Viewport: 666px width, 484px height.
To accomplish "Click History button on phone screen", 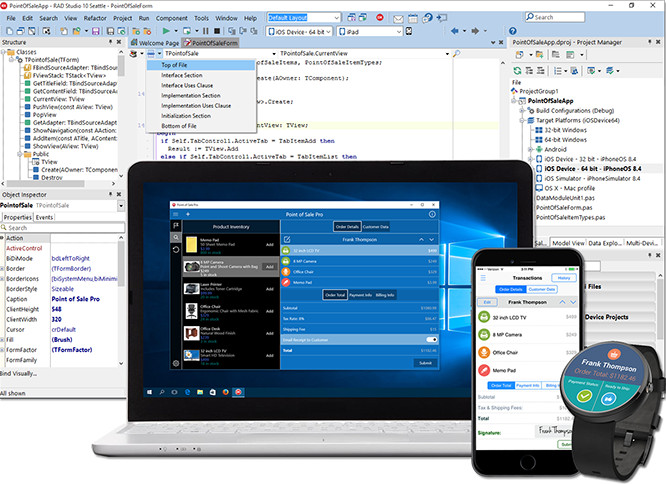I will [564, 278].
